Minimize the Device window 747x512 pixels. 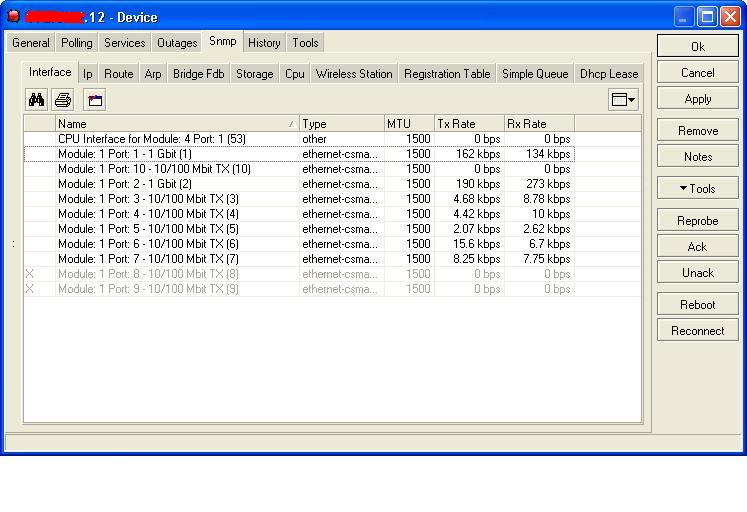[x=684, y=17]
